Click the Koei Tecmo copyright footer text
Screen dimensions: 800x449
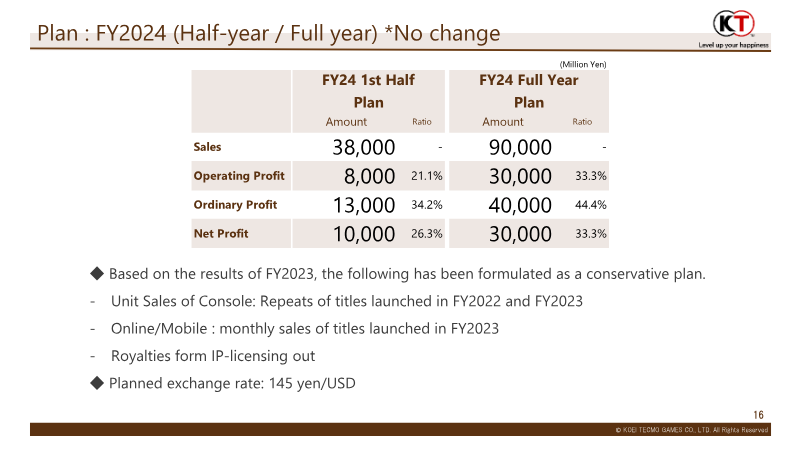pos(692,430)
